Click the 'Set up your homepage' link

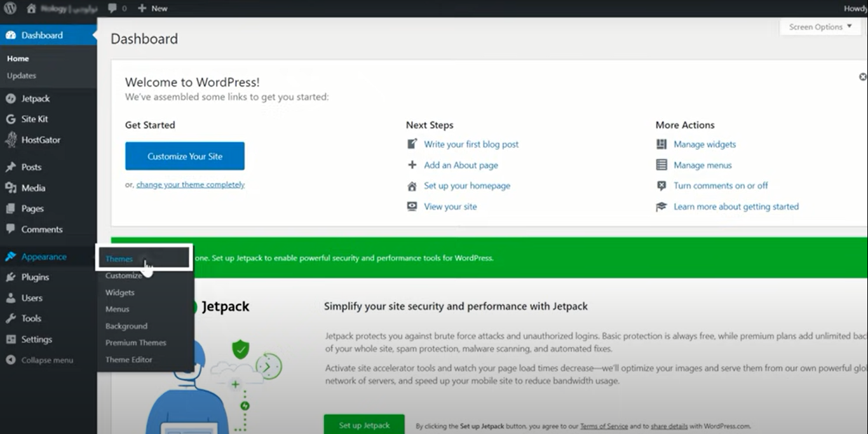(x=467, y=186)
